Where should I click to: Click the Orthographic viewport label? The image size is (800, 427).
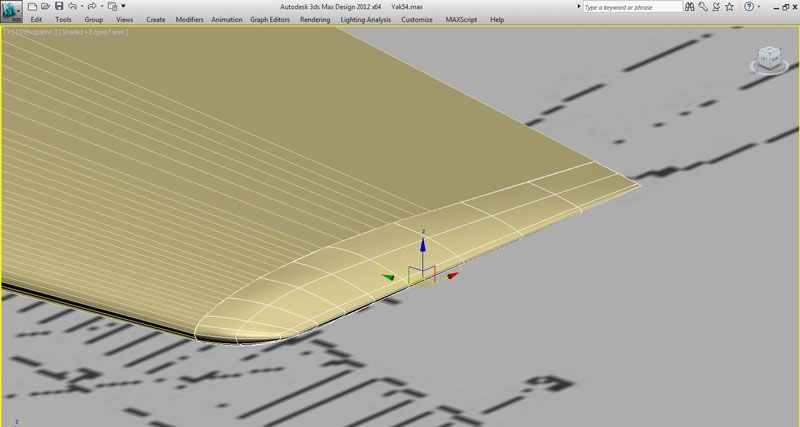36,32
